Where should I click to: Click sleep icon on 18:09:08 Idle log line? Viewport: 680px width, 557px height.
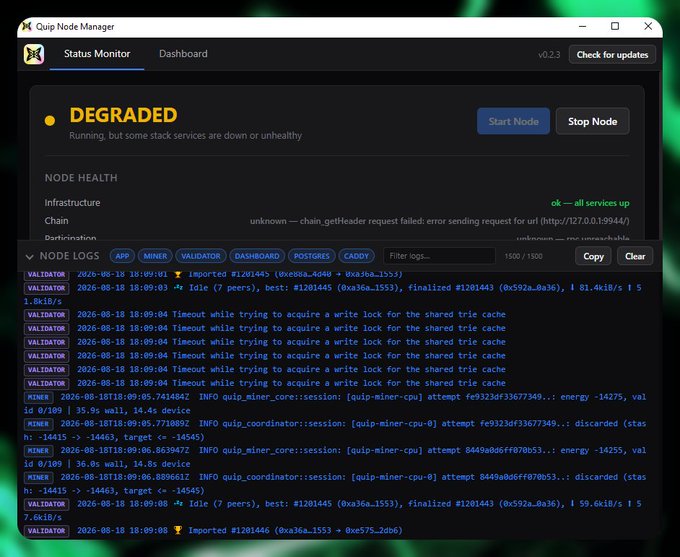pyautogui.click(x=178, y=504)
